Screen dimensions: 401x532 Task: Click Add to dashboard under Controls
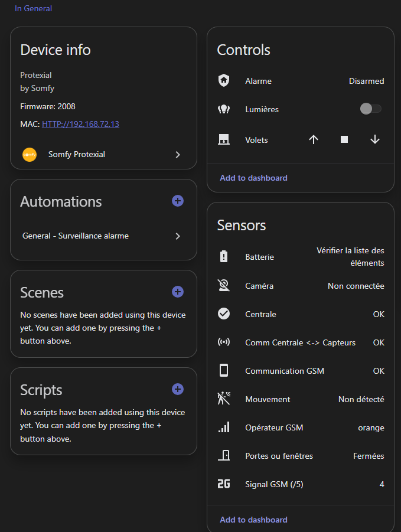[253, 178]
